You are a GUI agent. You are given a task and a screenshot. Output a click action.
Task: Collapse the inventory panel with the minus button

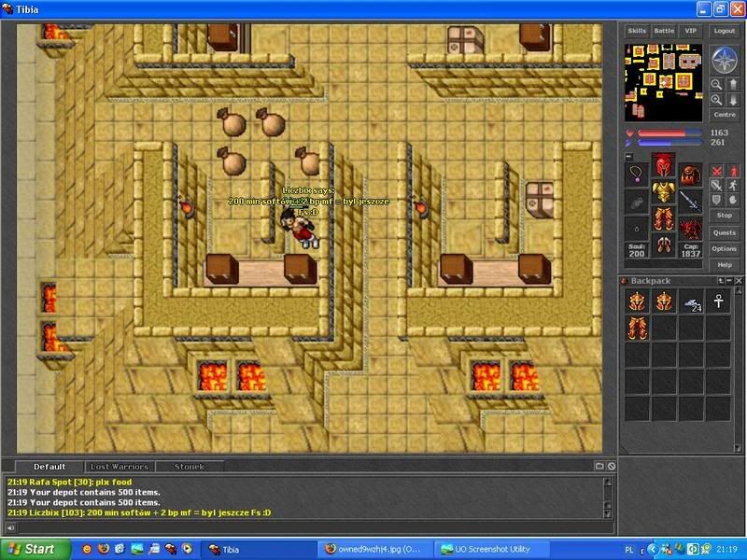tap(628, 156)
